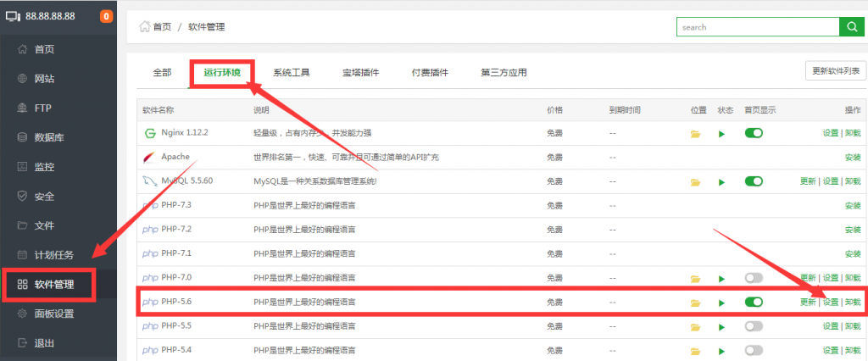Click the PHP-5.4 green status play icon
Viewport: 868px width, 361px height.
click(722, 351)
